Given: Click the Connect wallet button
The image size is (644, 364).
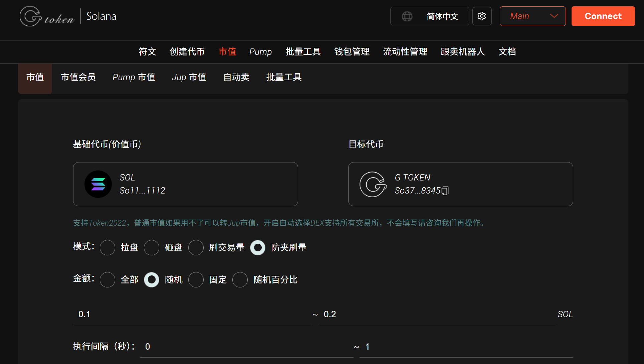Looking at the screenshot, I should coord(603,16).
